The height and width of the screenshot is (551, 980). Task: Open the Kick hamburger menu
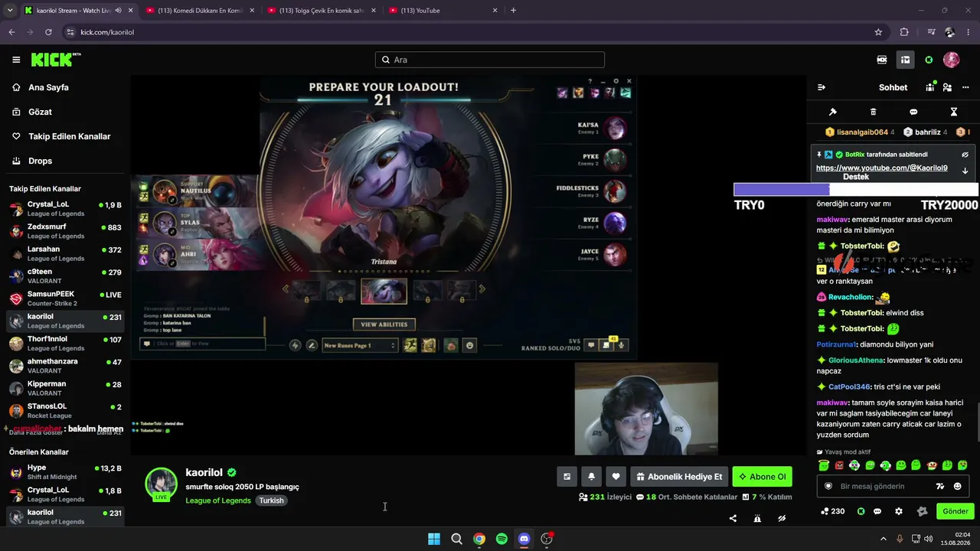click(x=16, y=60)
